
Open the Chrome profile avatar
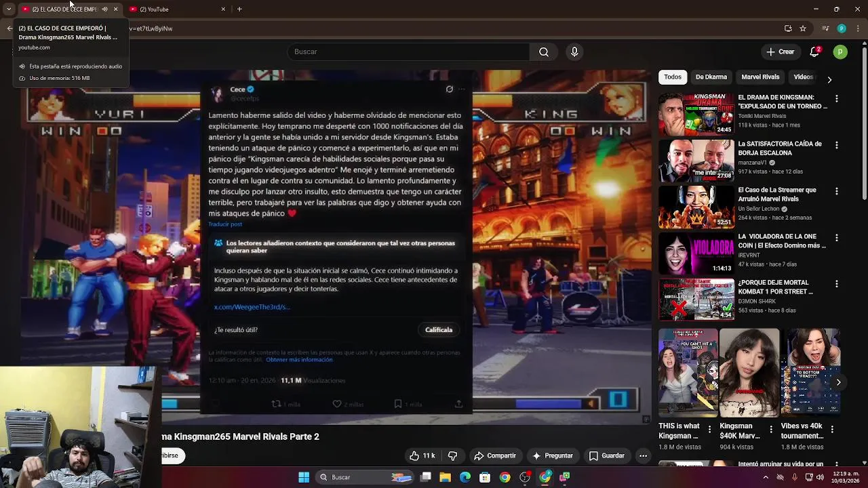pyautogui.click(x=842, y=28)
